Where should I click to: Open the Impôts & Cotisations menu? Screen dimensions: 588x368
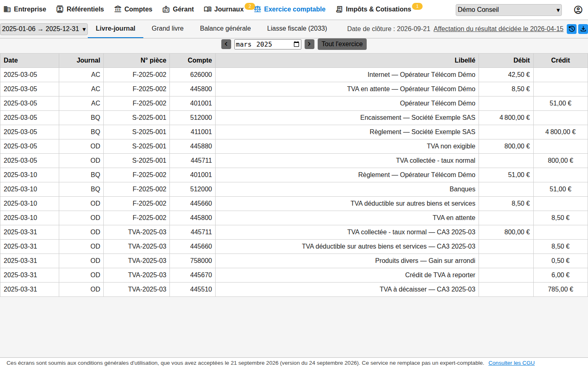coord(373,9)
